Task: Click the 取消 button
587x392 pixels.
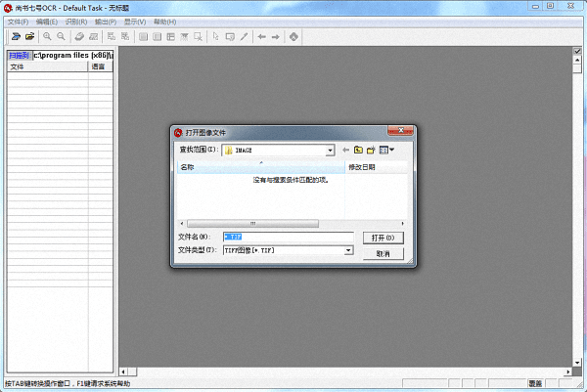Action: 383,254
